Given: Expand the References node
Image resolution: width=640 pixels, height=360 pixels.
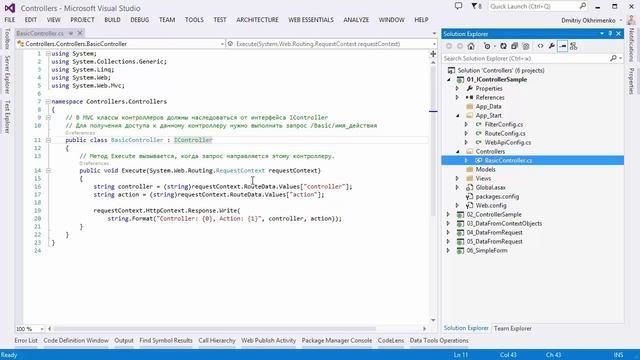Looking at the screenshot, I should click(458, 98).
